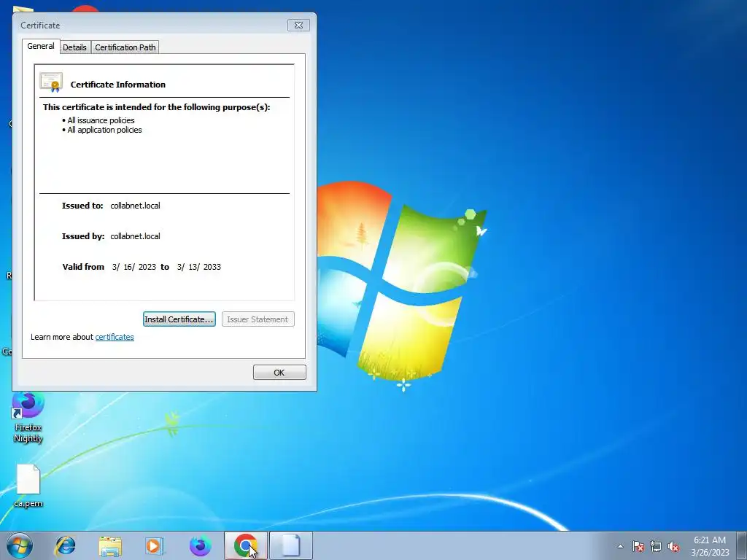The image size is (747, 560).
Task: Open the Windows Start menu
Action: coord(19,545)
